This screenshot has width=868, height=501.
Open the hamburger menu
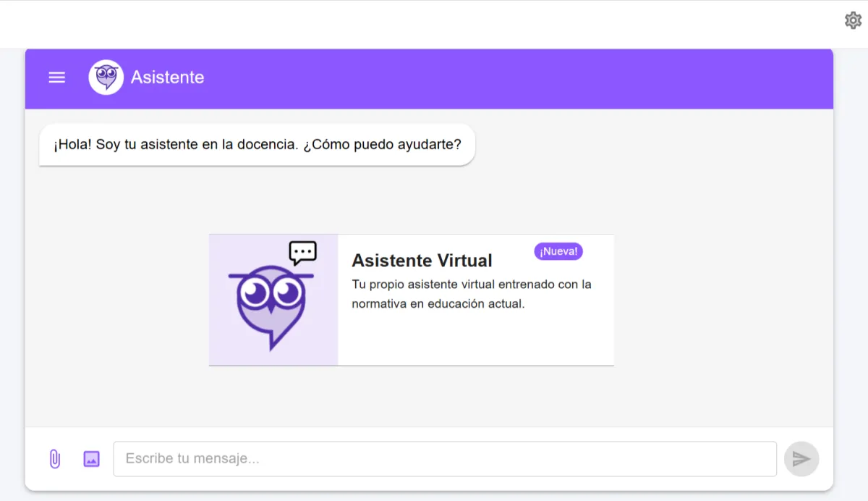[56, 77]
